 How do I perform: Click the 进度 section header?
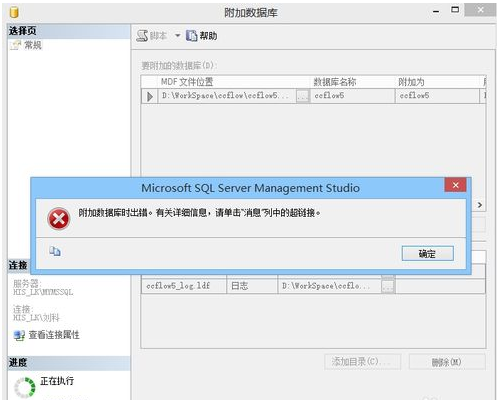tap(69, 362)
